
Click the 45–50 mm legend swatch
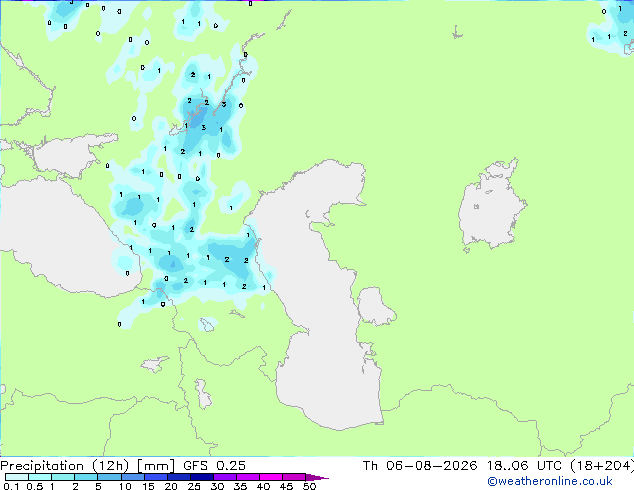(294, 477)
